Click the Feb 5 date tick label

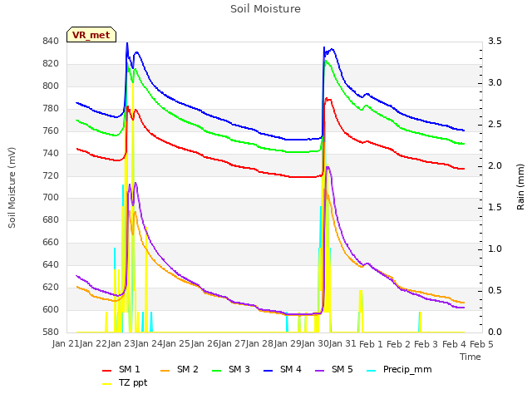click(481, 344)
